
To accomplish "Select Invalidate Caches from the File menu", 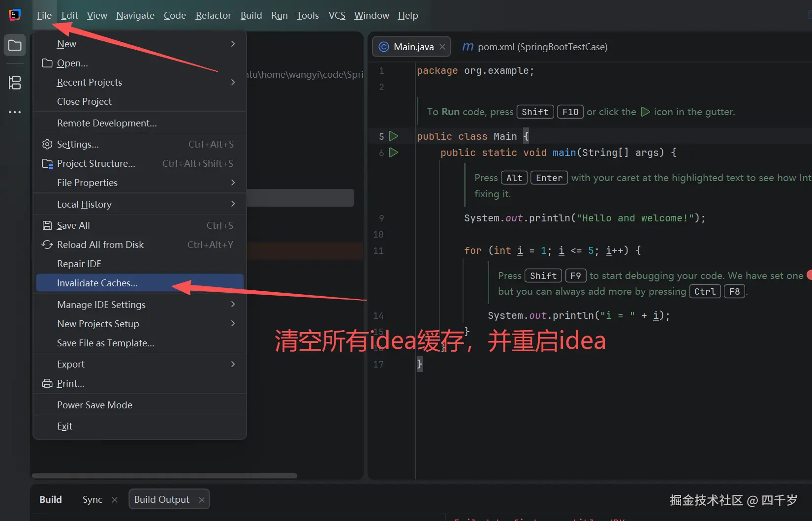I will tap(96, 283).
